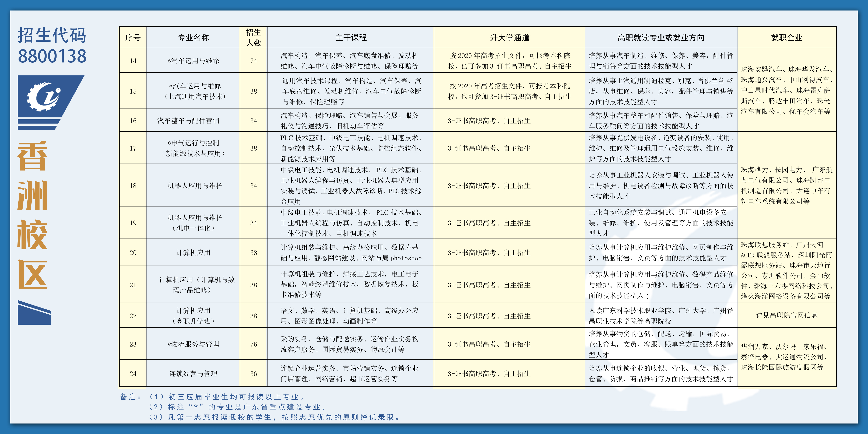Screen dimensions: 868x434
Task: Click sequence number 22
Action: click(x=133, y=315)
